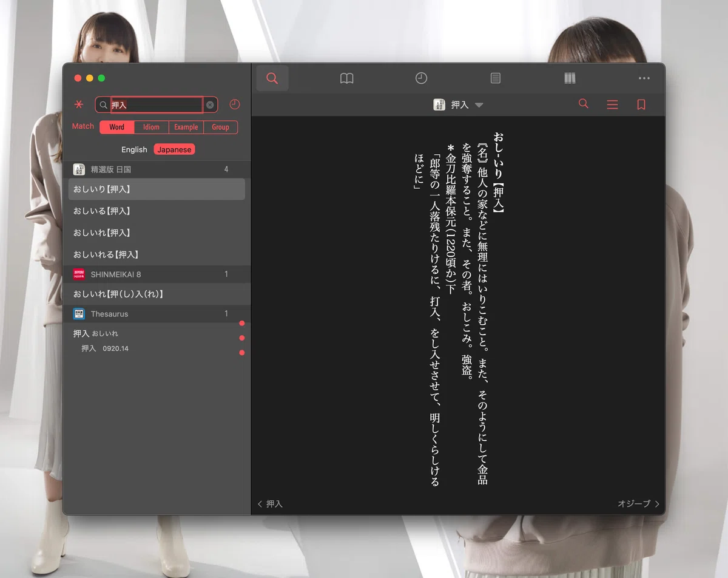The image size is (728, 578).
Task: Search within entry using red magnifier
Action: (584, 104)
